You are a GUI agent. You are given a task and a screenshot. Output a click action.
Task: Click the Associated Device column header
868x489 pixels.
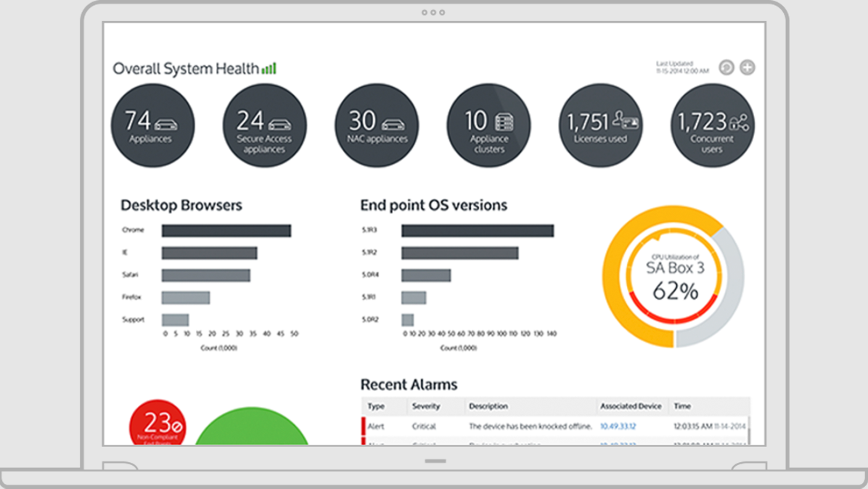631,406
